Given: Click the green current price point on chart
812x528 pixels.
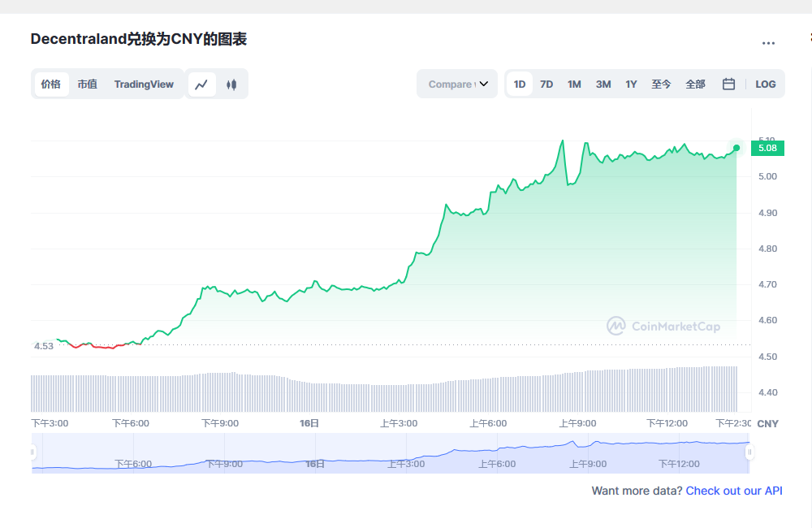Looking at the screenshot, I should click(x=736, y=148).
